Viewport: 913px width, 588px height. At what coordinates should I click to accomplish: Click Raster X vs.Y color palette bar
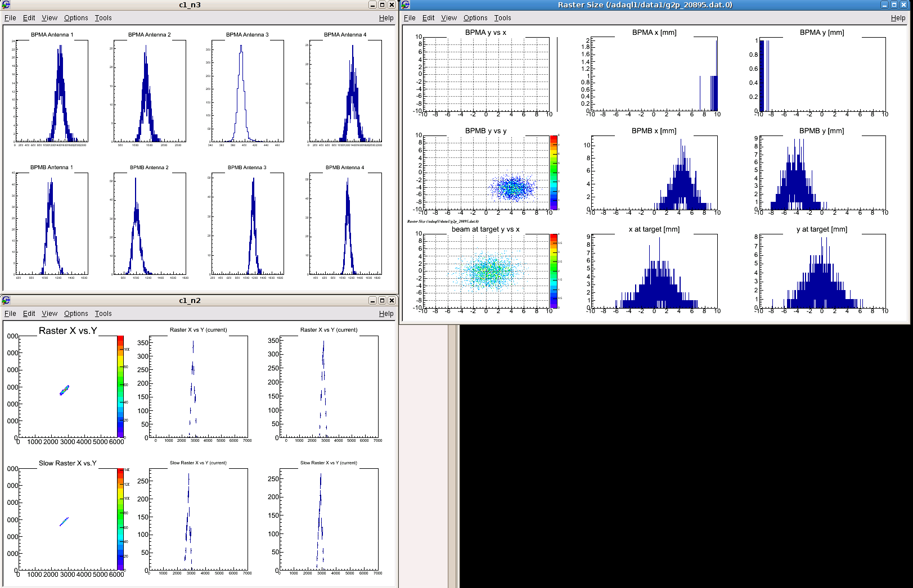(x=120, y=387)
